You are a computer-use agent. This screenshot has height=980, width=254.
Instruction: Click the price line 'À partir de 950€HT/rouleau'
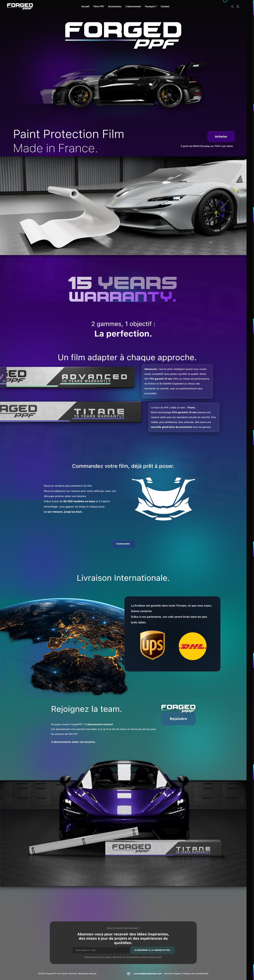[207, 146]
